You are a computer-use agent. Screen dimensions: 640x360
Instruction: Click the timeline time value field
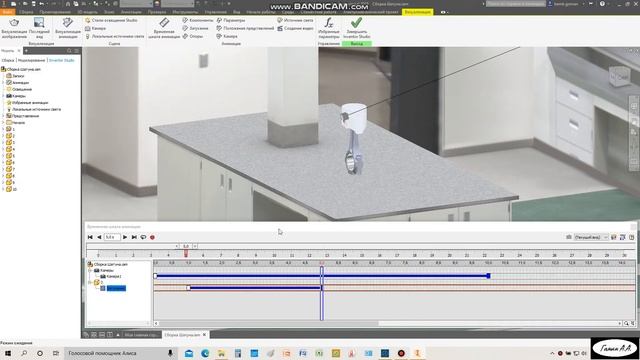click(x=112, y=237)
